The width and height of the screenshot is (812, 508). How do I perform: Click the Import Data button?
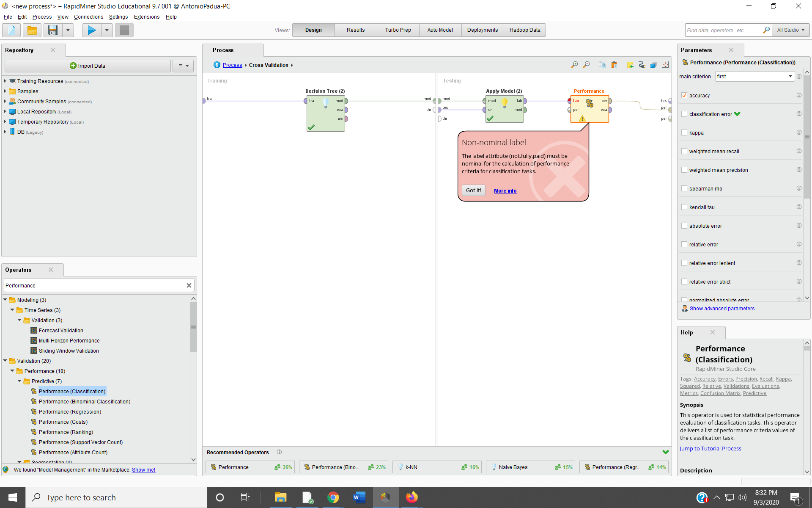[88, 66]
